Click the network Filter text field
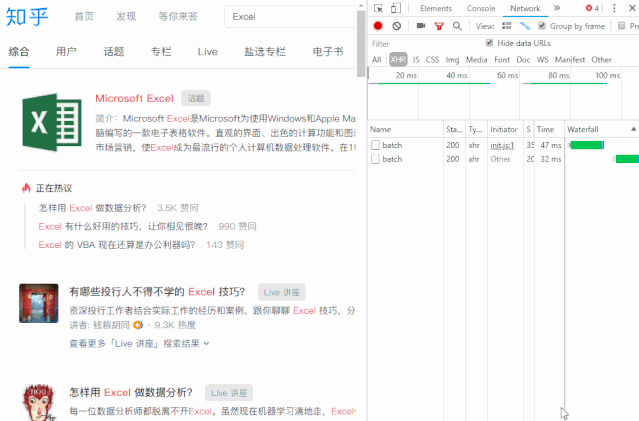The image size is (639, 421). (424, 44)
